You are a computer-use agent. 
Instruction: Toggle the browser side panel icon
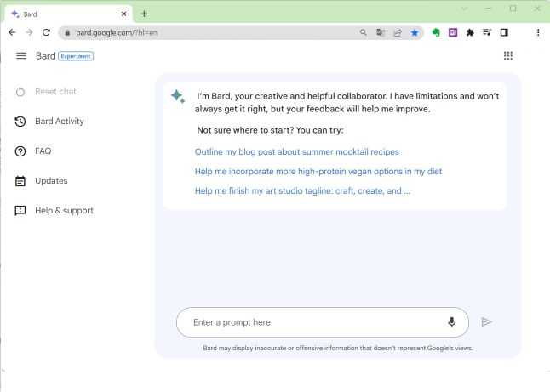(x=504, y=32)
